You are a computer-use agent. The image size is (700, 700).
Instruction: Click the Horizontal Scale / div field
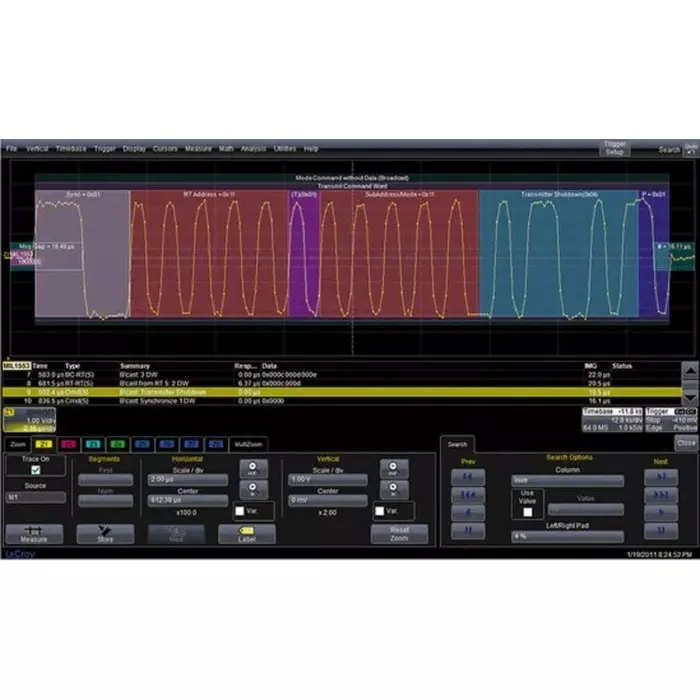coord(188,479)
